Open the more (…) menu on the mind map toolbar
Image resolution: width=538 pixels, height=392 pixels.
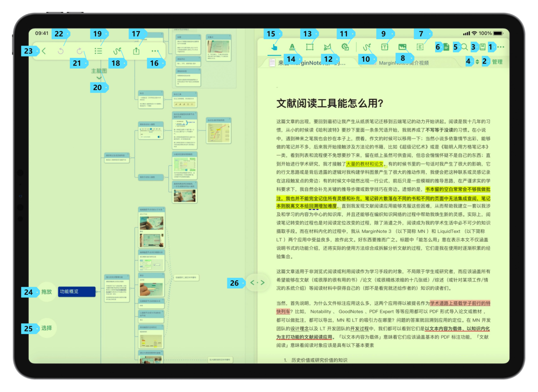(x=154, y=51)
